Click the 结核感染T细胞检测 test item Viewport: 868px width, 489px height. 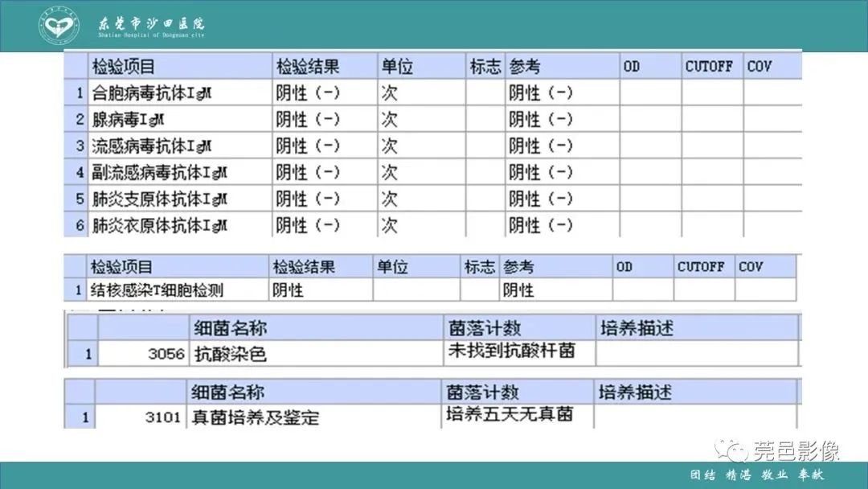(x=157, y=290)
